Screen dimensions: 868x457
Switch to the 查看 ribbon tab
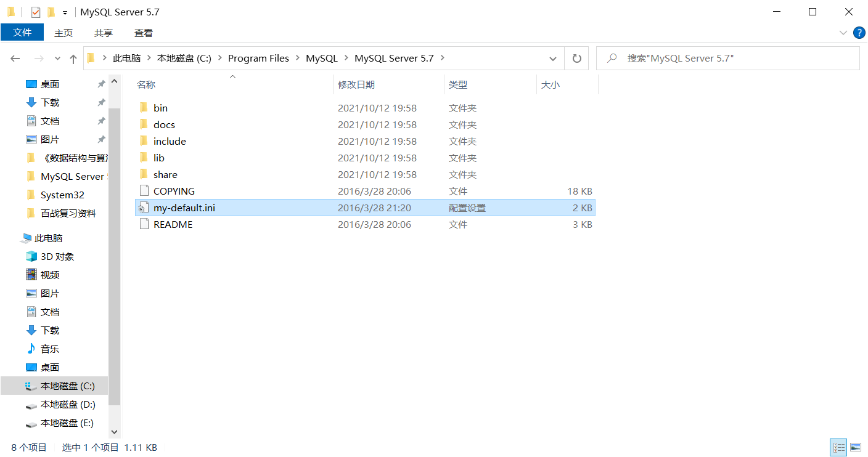coord(144,33)
